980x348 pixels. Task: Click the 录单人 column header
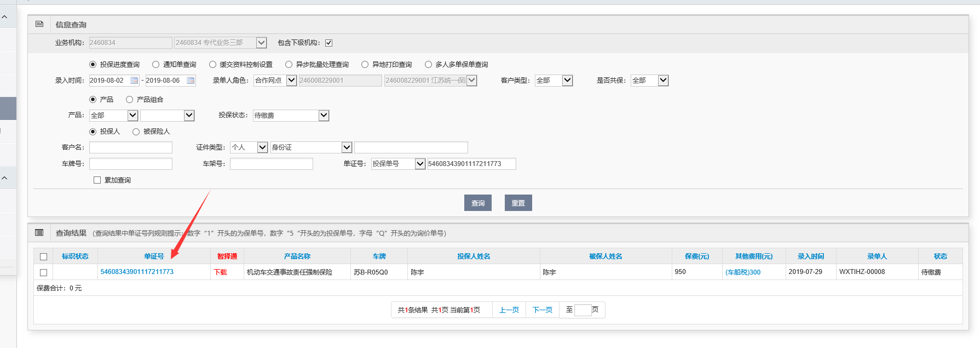tap(877, 256)
